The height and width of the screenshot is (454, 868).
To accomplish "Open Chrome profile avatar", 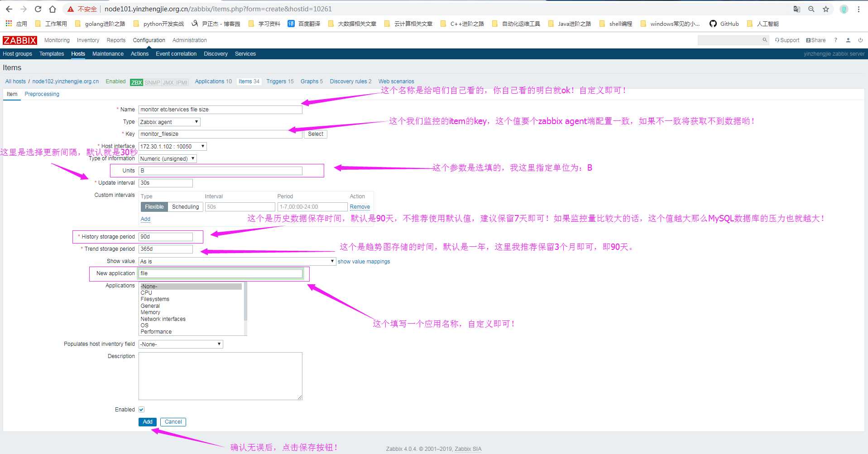I will point(844,9).
